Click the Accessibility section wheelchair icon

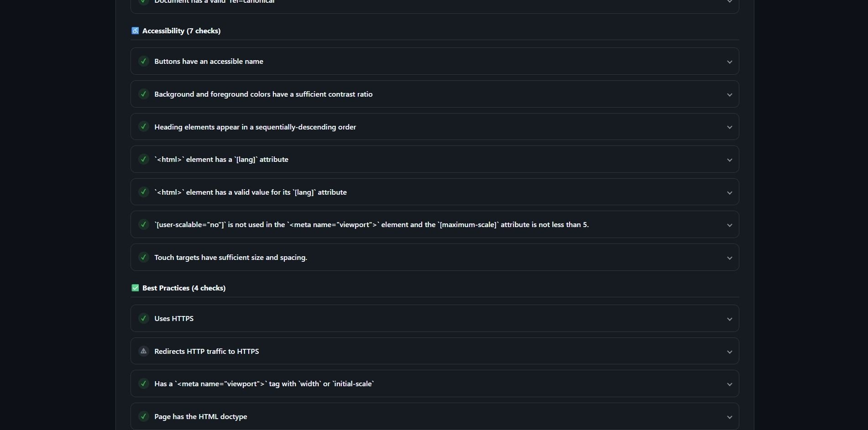tap(135, 31)
